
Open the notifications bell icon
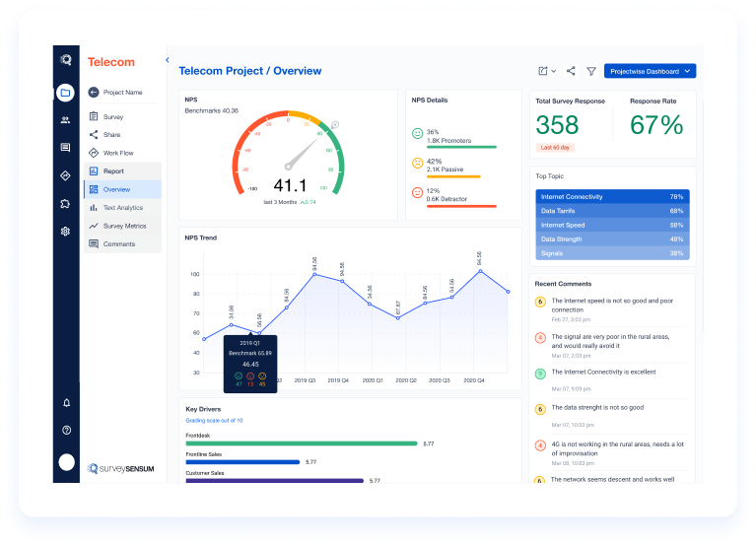pyautogui.click(x=67, y=403)
